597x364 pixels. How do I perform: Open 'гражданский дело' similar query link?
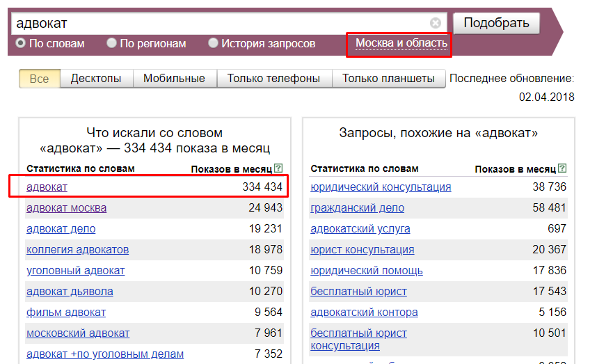point(358,208)
